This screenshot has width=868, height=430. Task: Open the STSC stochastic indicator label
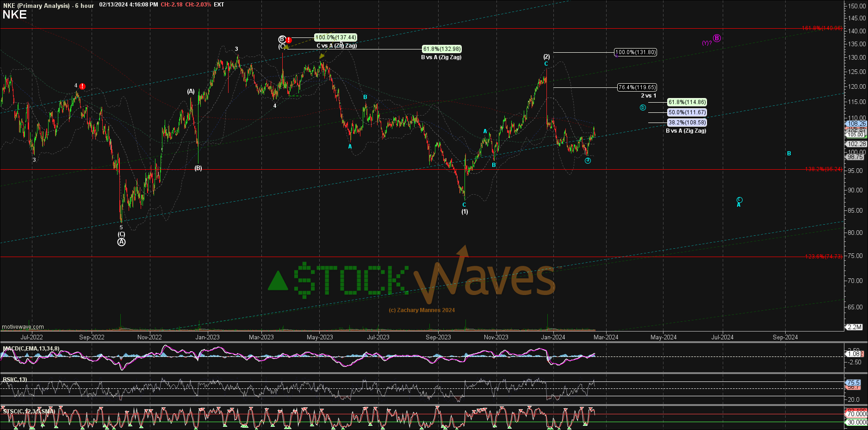tap(29, 411)
